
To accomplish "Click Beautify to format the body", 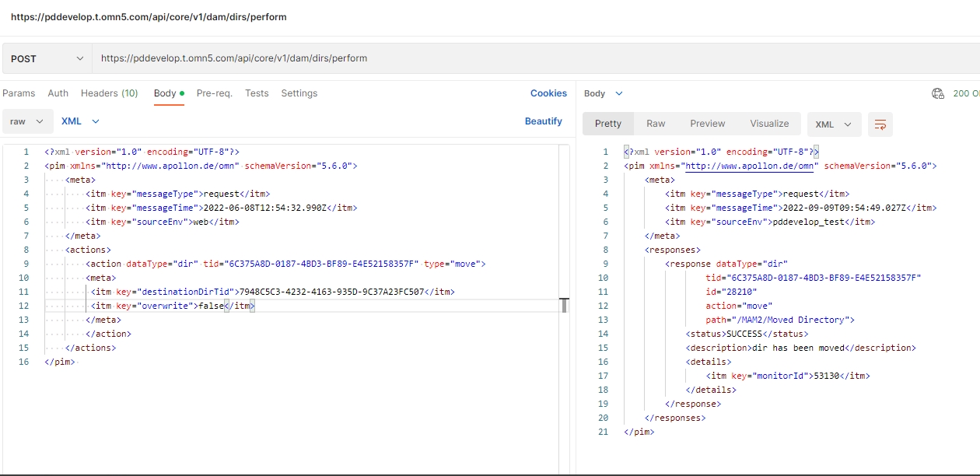I will 543,121.
